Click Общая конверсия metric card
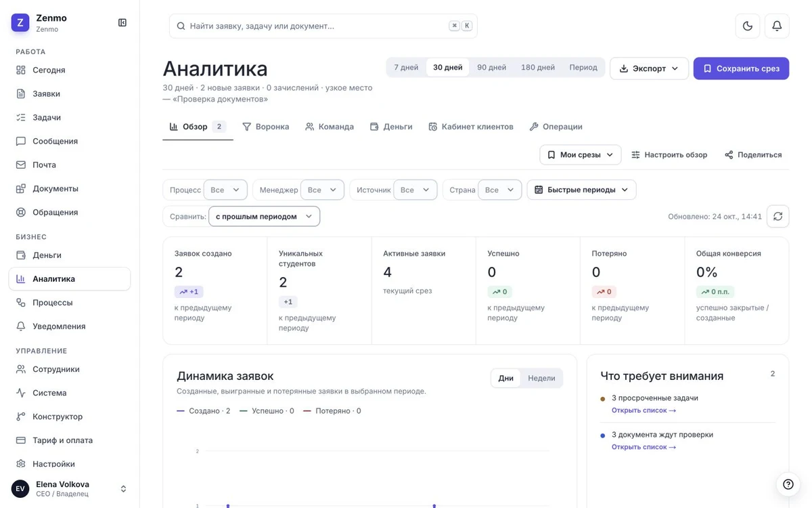 [737, 291]
